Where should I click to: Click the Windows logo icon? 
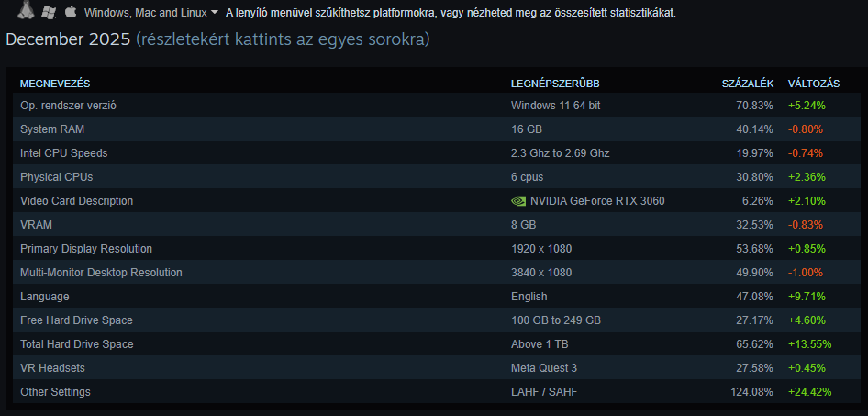coord(50,13)
